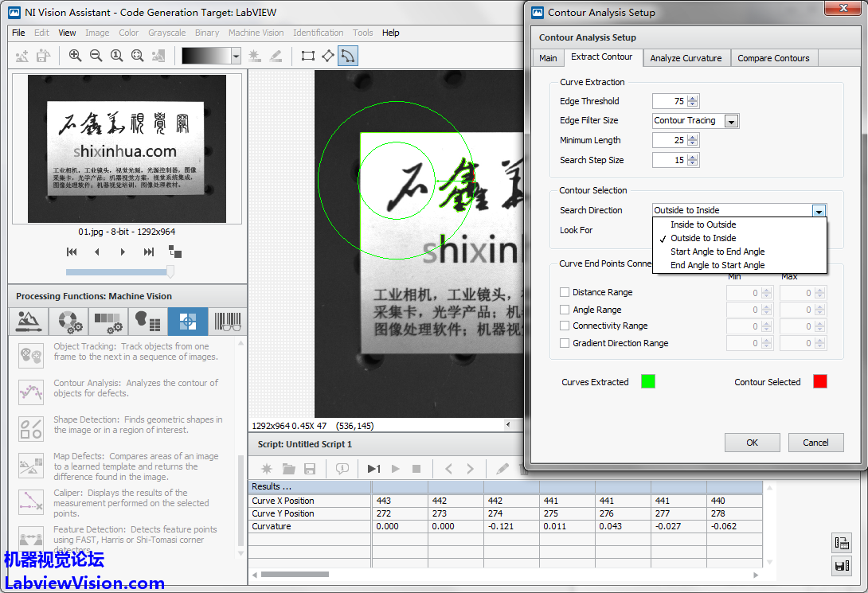Open the Machine Vision functions palette

click(x=188, y=322)
